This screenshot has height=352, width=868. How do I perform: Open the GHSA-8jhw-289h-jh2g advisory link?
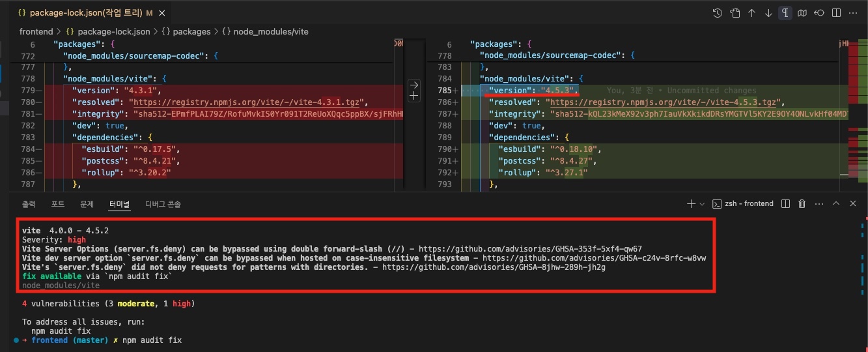pyautogui.click(x=494, y=267)
